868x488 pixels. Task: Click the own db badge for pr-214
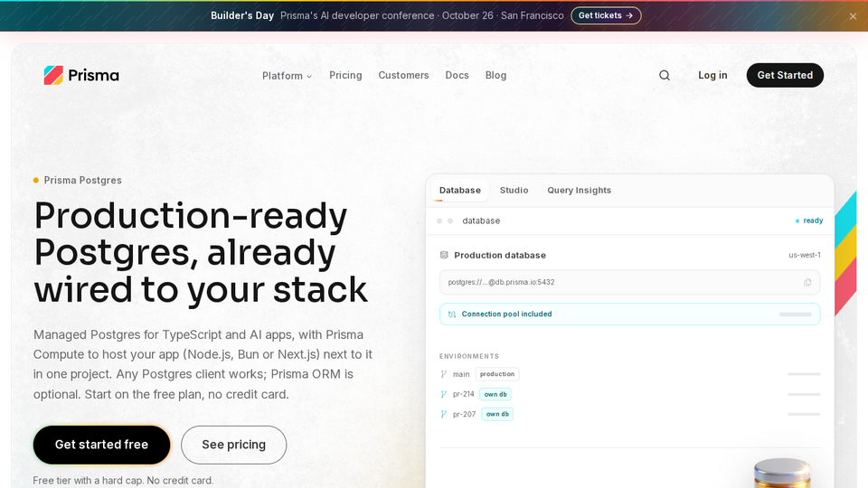(495, 395)
